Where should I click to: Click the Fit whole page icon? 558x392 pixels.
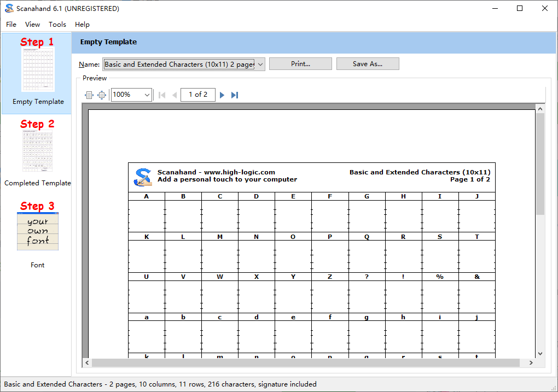coord(102,95)
